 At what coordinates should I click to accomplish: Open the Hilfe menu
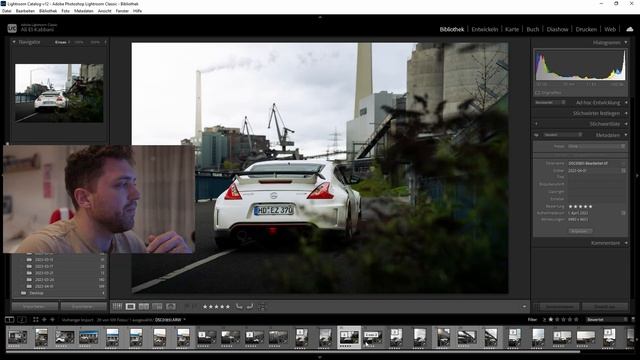coord(138,11)
